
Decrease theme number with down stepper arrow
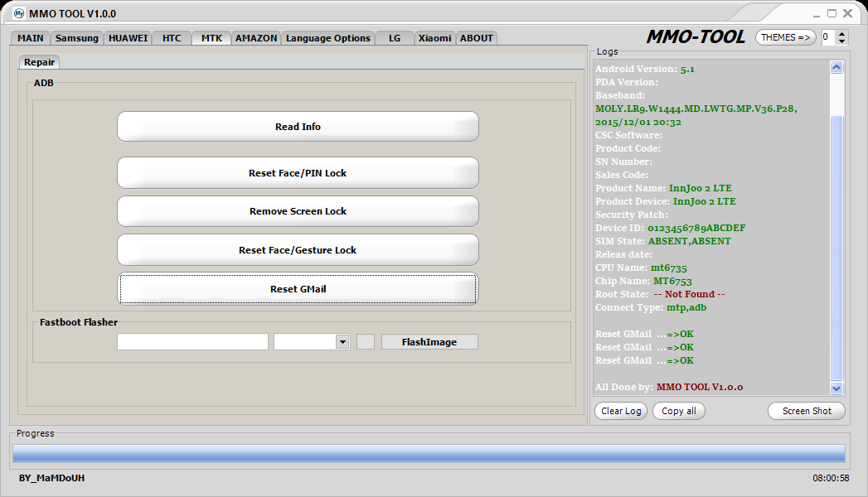(x=842, y=41)
